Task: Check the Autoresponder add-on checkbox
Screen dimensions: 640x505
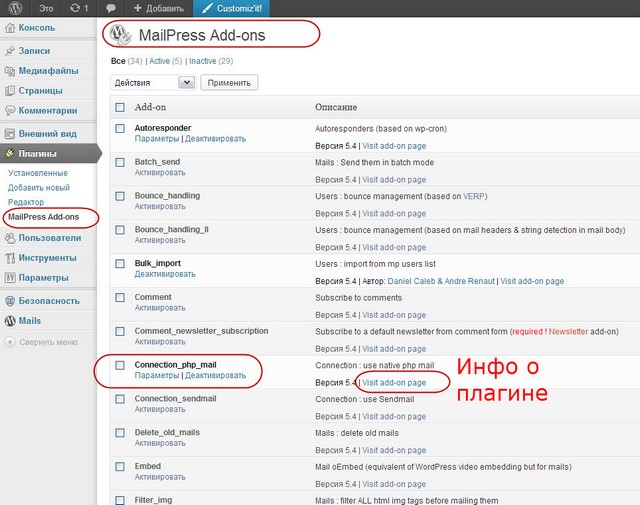Action: [120, 129]
